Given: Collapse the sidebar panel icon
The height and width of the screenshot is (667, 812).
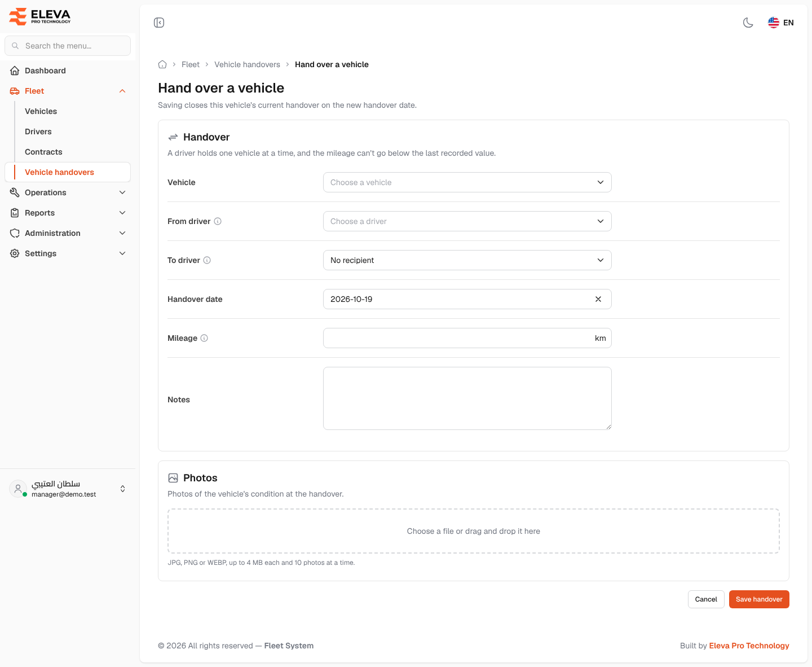Looking at the screenshot, I should (x=159, y=23).
